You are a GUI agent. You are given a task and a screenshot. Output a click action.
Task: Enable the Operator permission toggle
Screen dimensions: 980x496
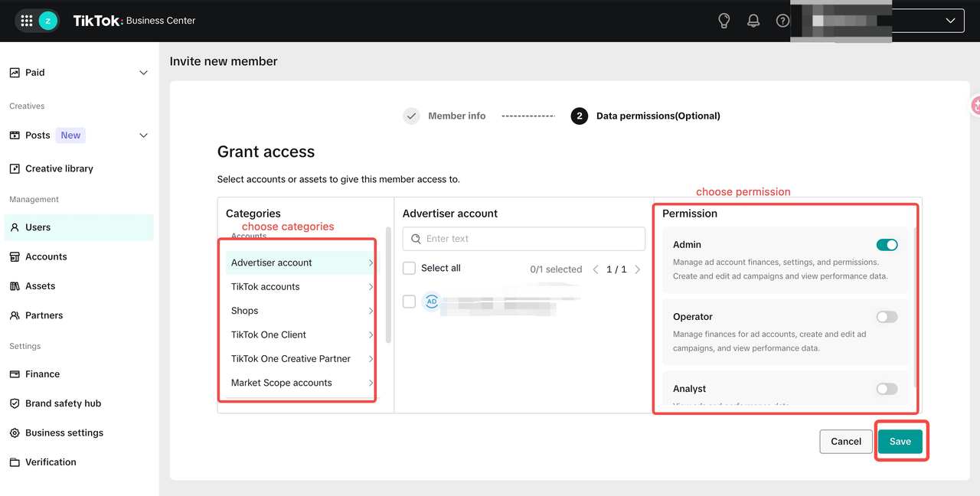coord(887,317)
